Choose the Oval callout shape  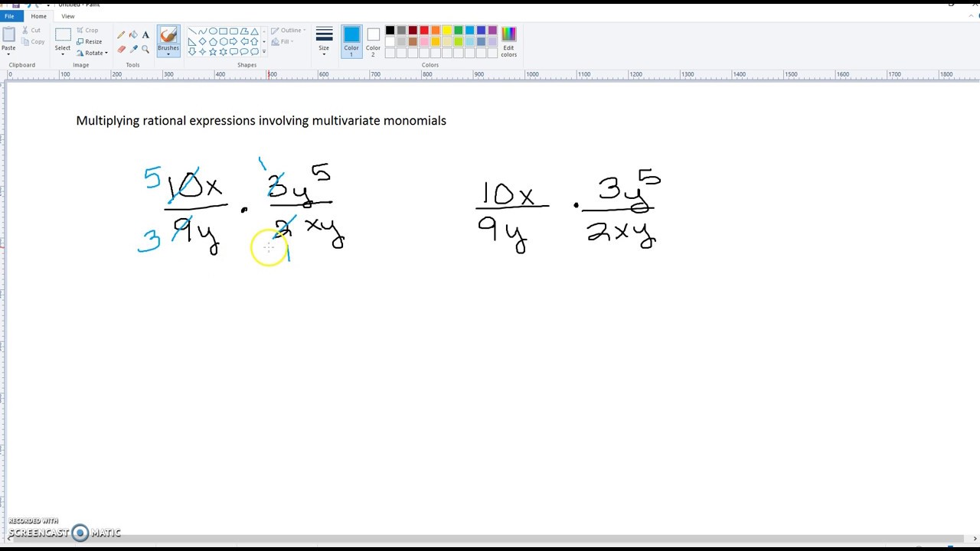coord(244,52)
